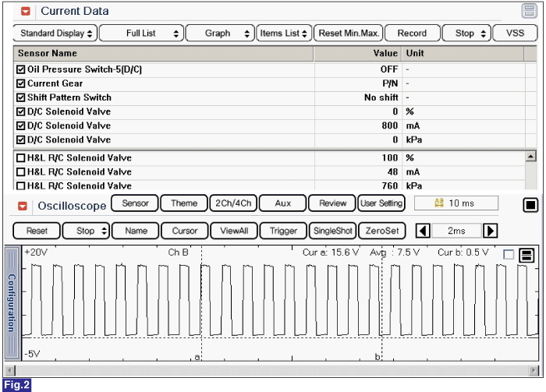The width and height of the screenshot is (546, 392).
Task: Select cursor a marker on the waveform
Action: [197, 357]
